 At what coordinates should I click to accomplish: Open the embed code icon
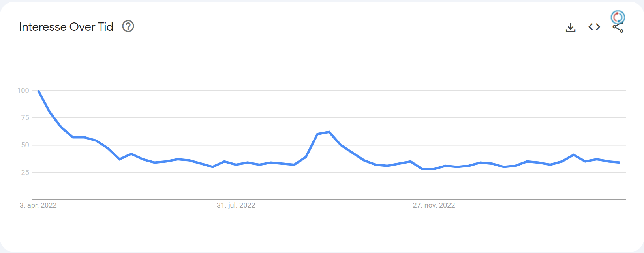[x=594, y=27]
